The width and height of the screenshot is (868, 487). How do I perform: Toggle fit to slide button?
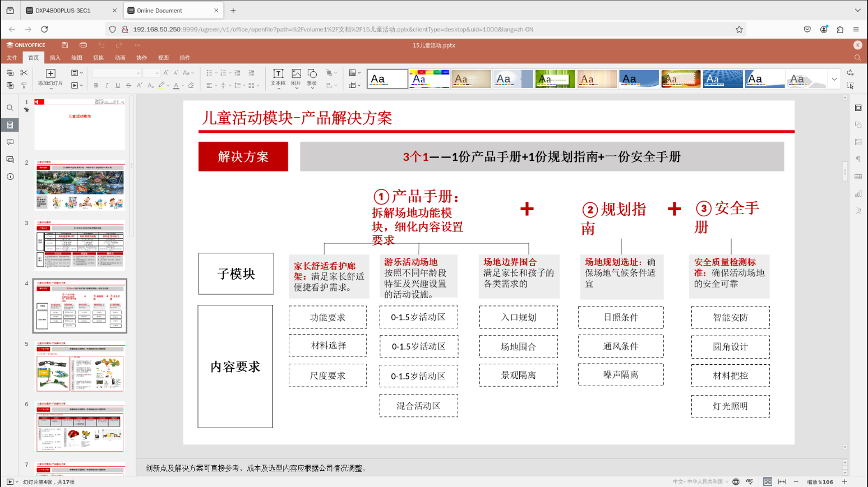tap(768, 482)
